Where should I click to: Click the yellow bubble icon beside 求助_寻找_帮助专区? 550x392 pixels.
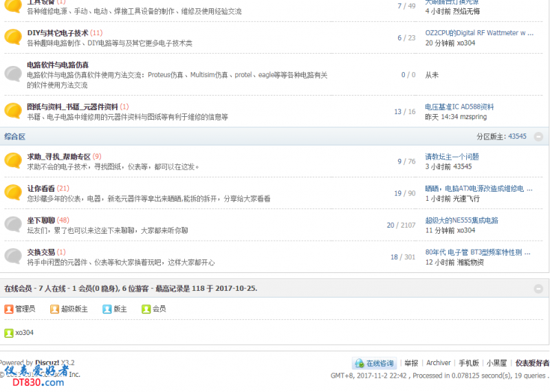pyautogui.click(x=13, y=161)
